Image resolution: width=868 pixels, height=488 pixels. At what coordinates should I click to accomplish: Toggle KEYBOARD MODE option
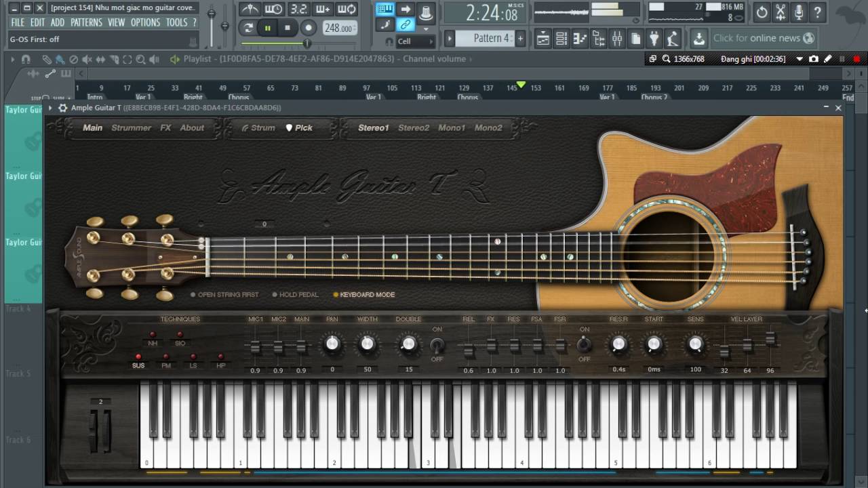click(x=363, y=295)
